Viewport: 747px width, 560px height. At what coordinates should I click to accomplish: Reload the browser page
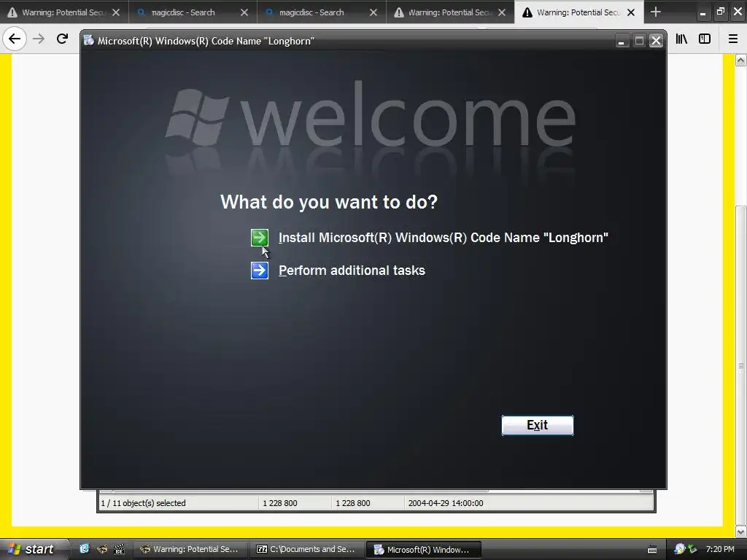63,39
